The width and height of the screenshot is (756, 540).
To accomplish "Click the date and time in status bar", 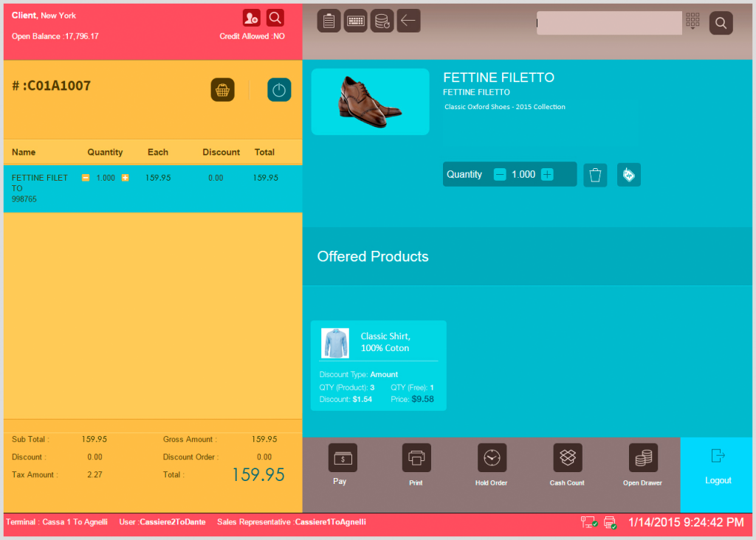I will pyautogui.click(x=686, y=522).
